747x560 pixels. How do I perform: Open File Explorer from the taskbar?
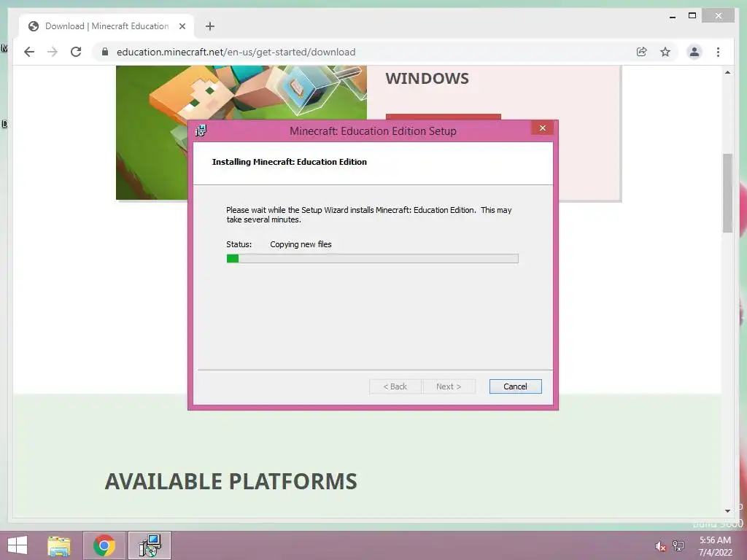point(59,545)
